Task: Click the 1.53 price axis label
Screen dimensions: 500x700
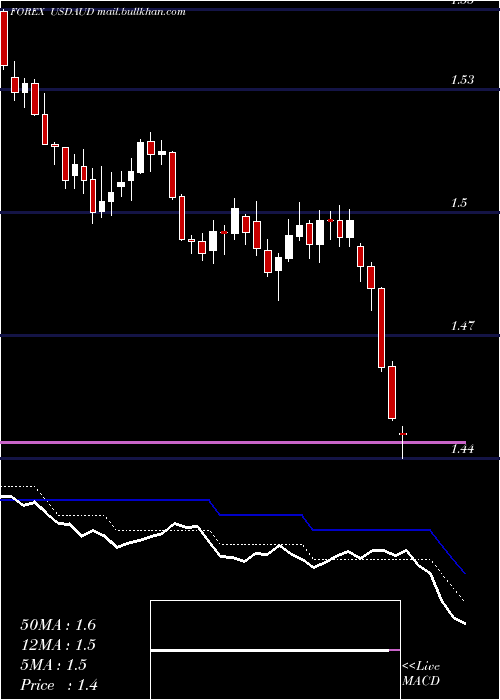Action: tap(462, 80)
